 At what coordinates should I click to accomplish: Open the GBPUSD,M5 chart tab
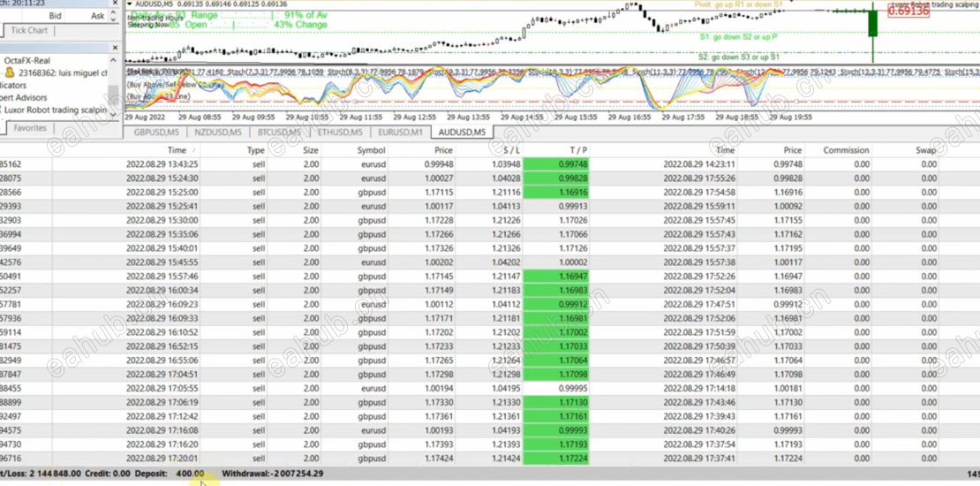[157, 132]
